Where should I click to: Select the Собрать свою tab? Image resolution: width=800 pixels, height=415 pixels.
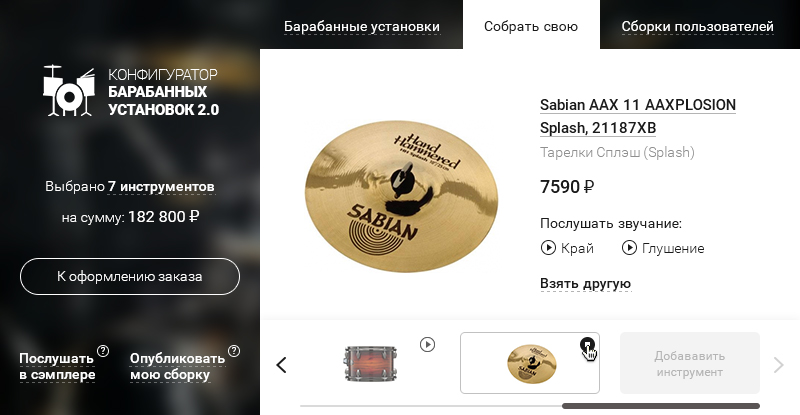click(531, 25)
